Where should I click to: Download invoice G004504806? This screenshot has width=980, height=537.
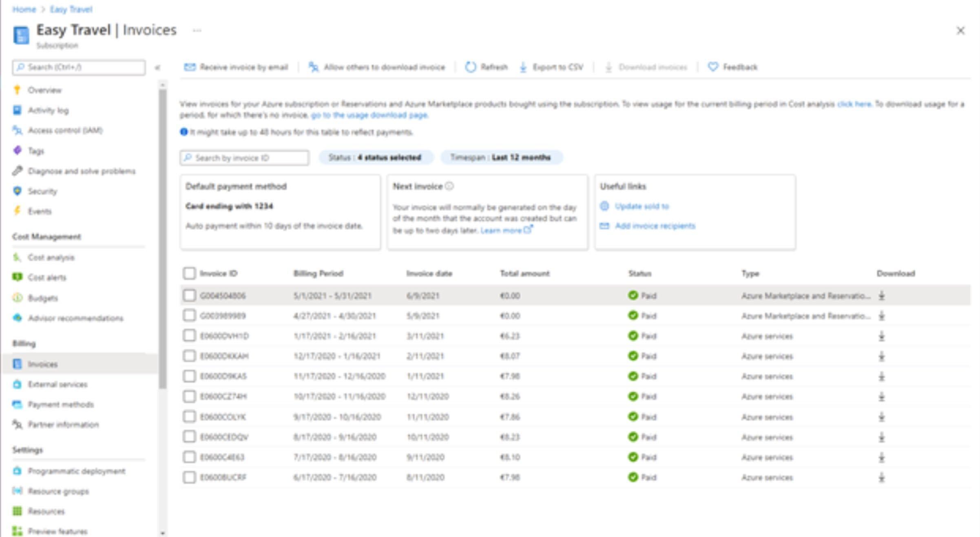(881, 295)
